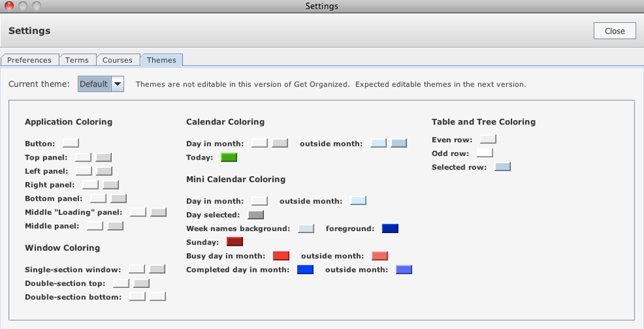Click the Completed day in month blue swatch
Viewport: 644px width, 329px height.
(305, 270)
